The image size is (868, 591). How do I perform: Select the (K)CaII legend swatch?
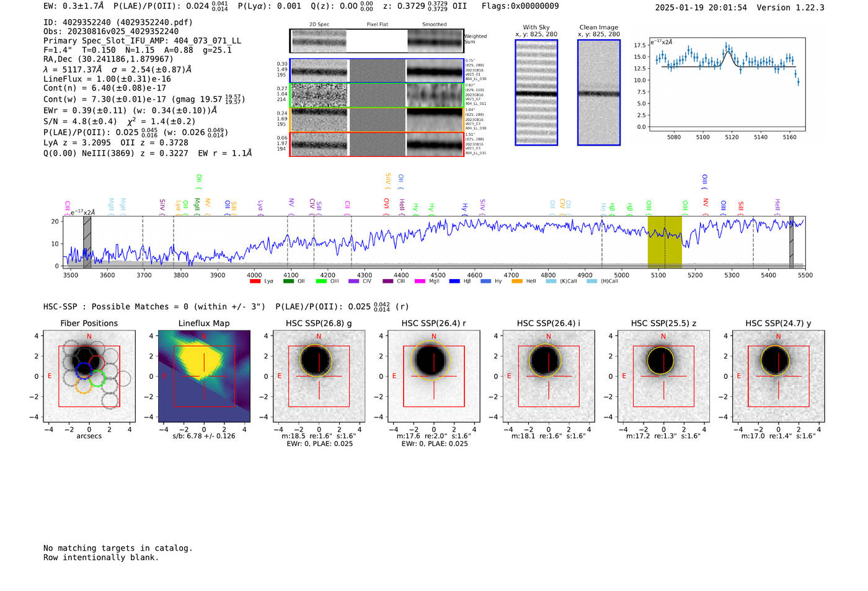coord(551,282)
